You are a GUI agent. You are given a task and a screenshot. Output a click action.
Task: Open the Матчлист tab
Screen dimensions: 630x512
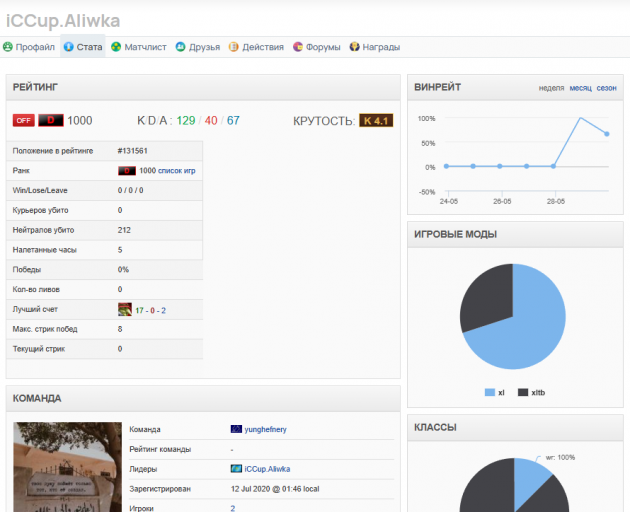tap(139, 47)
